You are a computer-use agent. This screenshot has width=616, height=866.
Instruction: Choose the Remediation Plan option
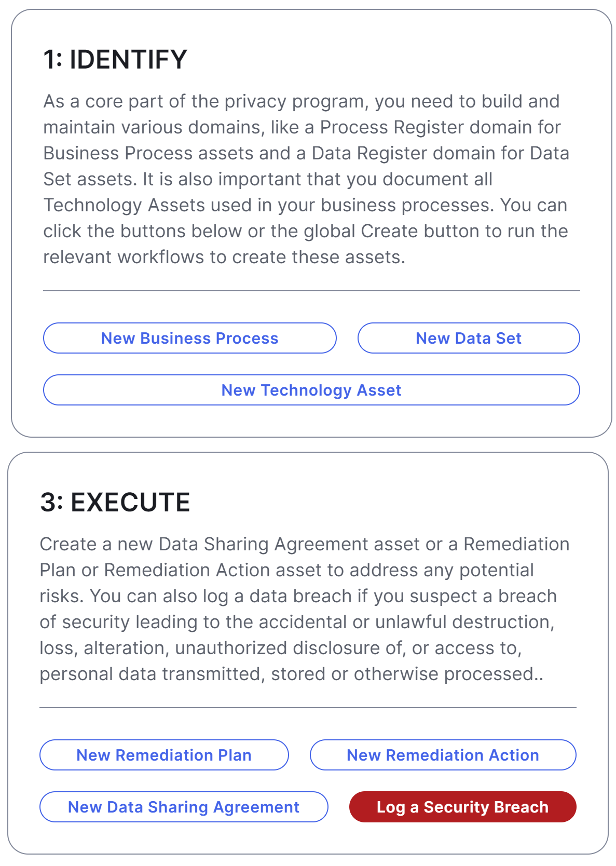pyautogui.click(x=164, y=755)
